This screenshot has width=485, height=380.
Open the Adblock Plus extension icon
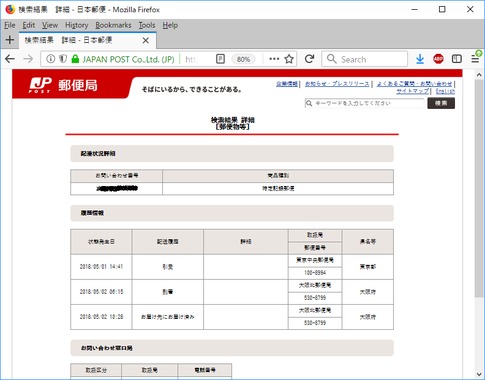[438, 59]
